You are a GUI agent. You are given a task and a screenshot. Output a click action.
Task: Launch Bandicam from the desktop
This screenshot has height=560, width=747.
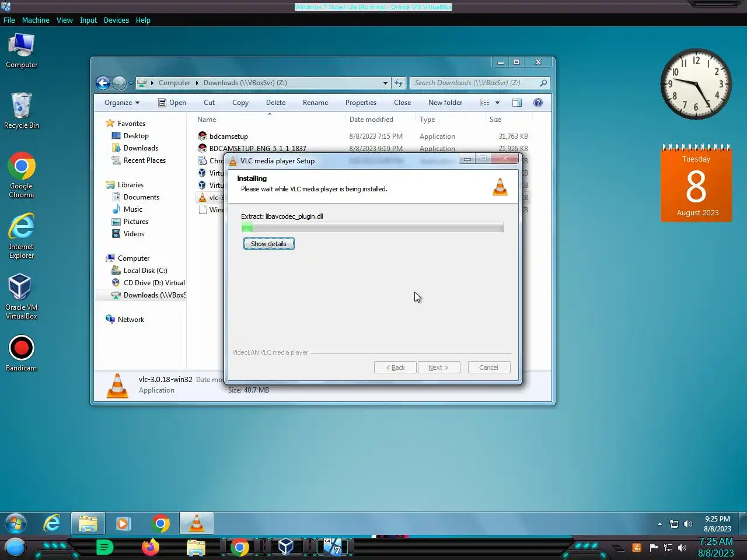(x=22, y=353)
